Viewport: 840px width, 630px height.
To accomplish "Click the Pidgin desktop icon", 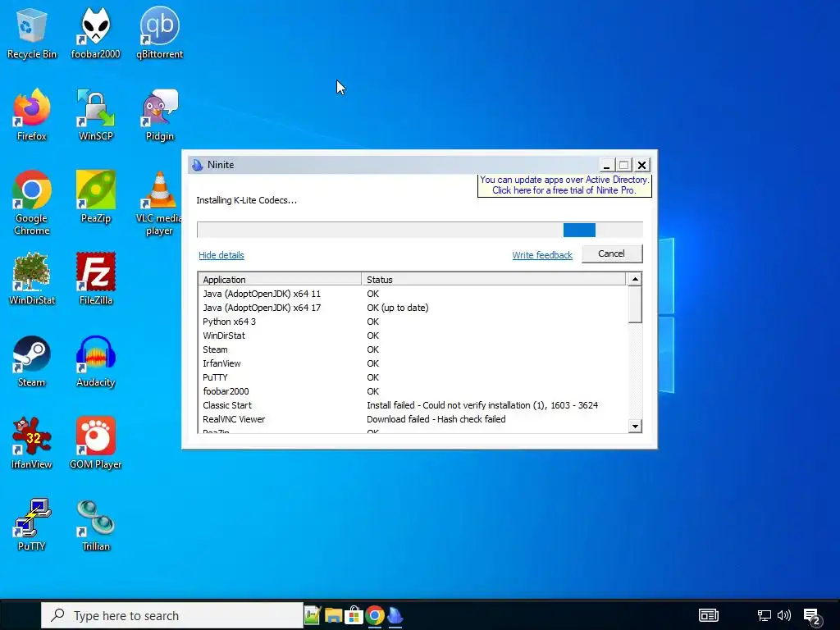I will point(159,115).
